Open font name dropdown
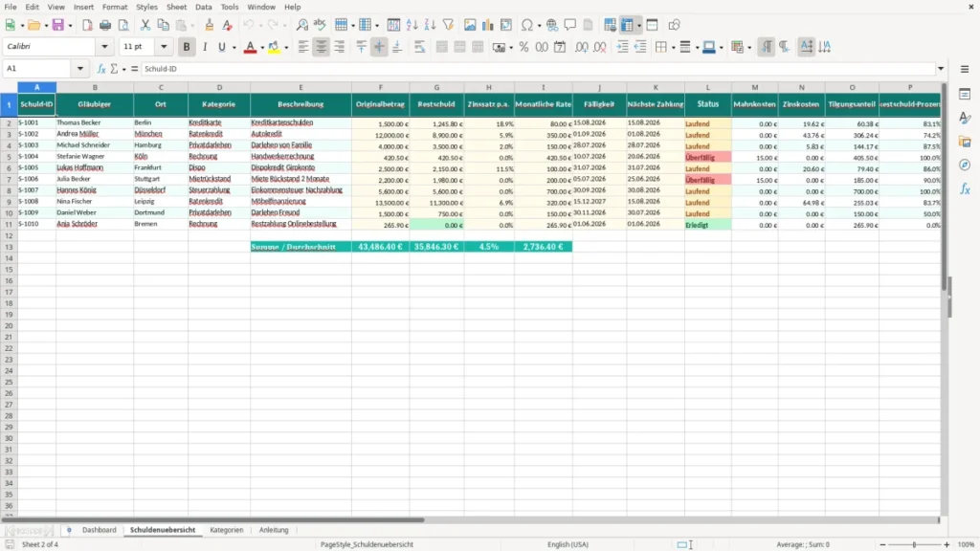This screenshot has height=551, width=980. click(104, 47)
